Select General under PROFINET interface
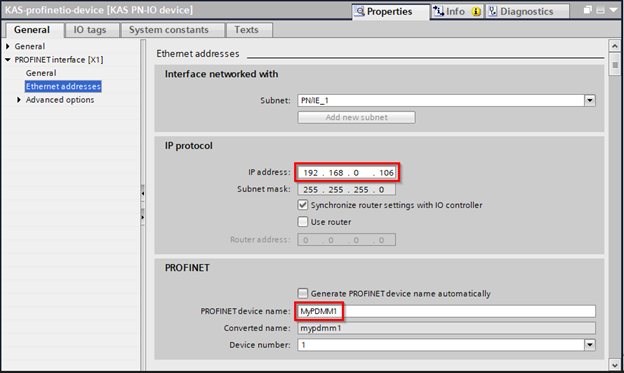The height and width of the screenshot is (373, 624). [41, 73]
